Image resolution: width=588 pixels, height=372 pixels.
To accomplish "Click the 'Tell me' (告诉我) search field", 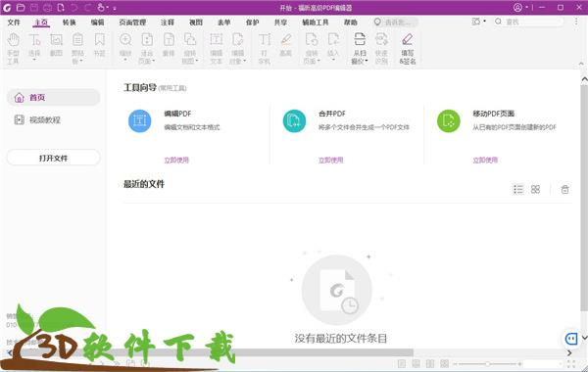I will 396,23.
